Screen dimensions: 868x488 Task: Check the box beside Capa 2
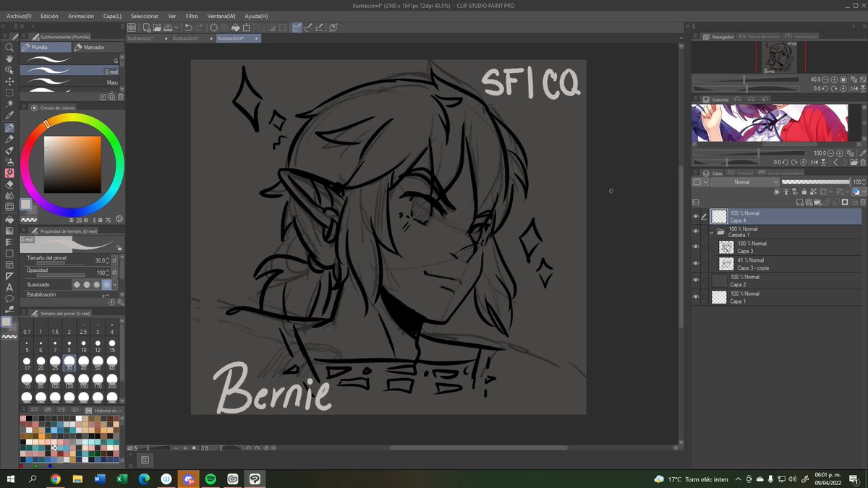(705, 281)
